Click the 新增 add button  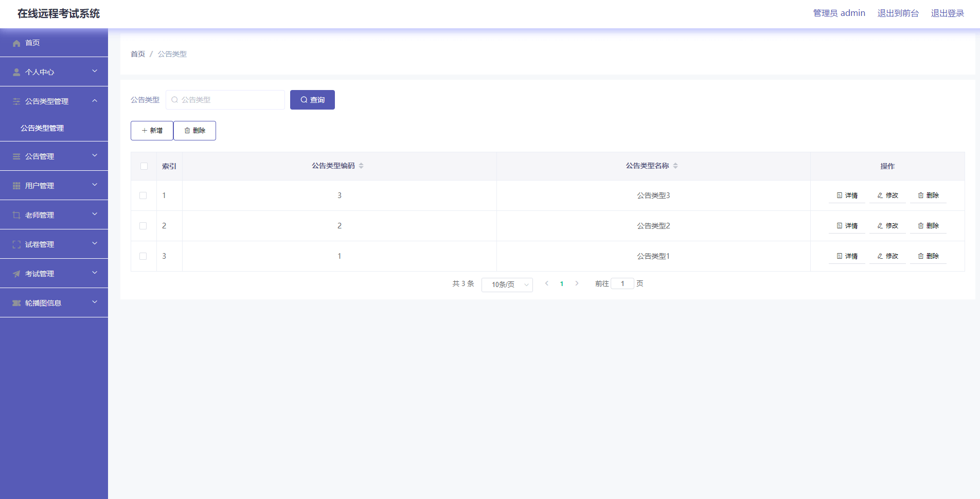pos(152,131)
